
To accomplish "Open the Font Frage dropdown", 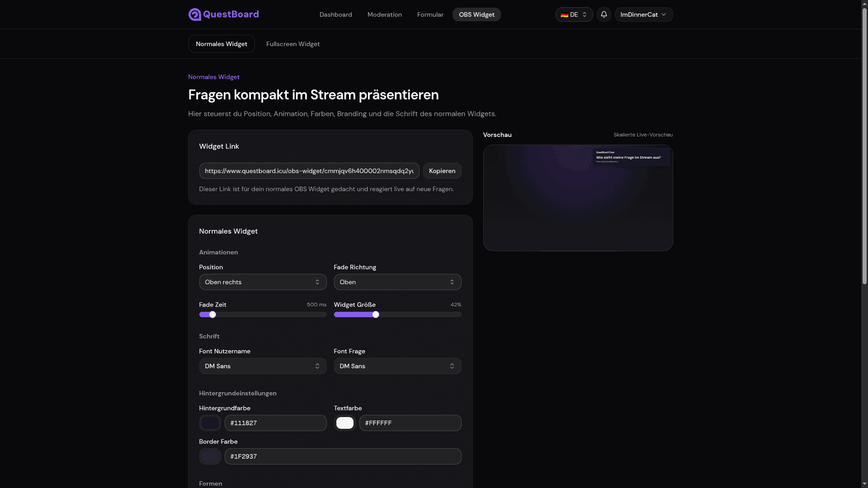I will point(397,366).
